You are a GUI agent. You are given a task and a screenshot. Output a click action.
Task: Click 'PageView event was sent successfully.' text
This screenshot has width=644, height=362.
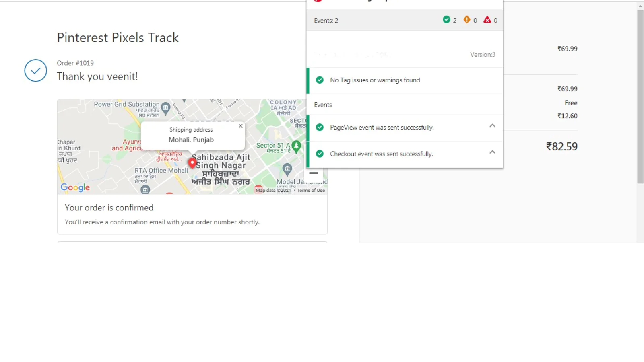pyautogui.click(x=382, y=128)
